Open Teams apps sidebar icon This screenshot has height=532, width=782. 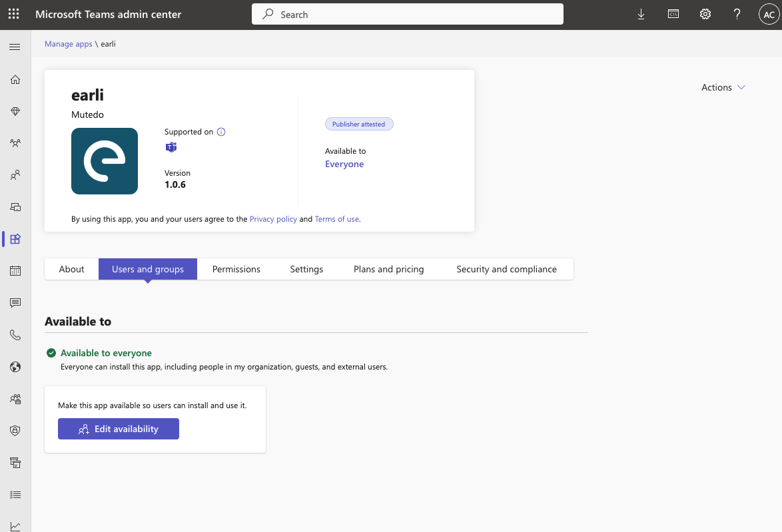[x=15, y=239]
